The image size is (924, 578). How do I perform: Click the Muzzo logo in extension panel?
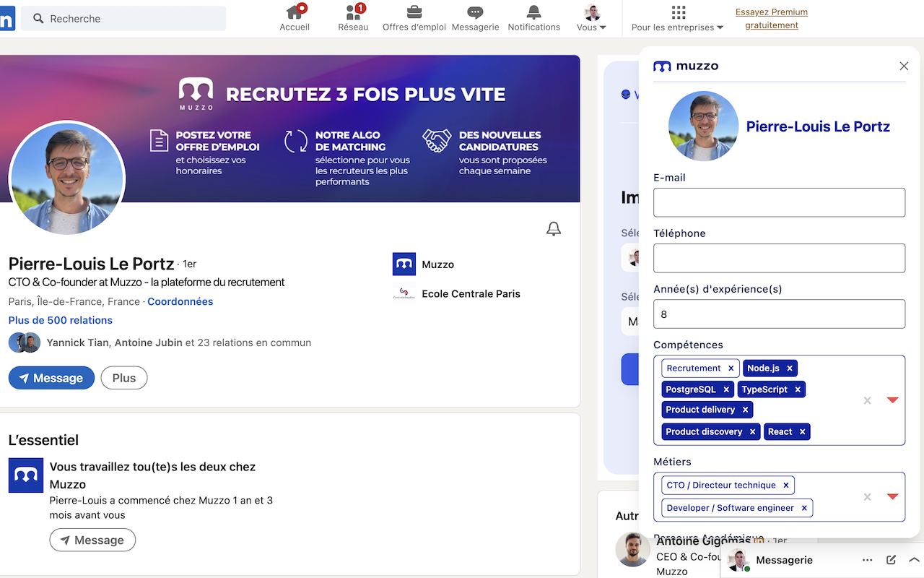[x=686, y=66]
